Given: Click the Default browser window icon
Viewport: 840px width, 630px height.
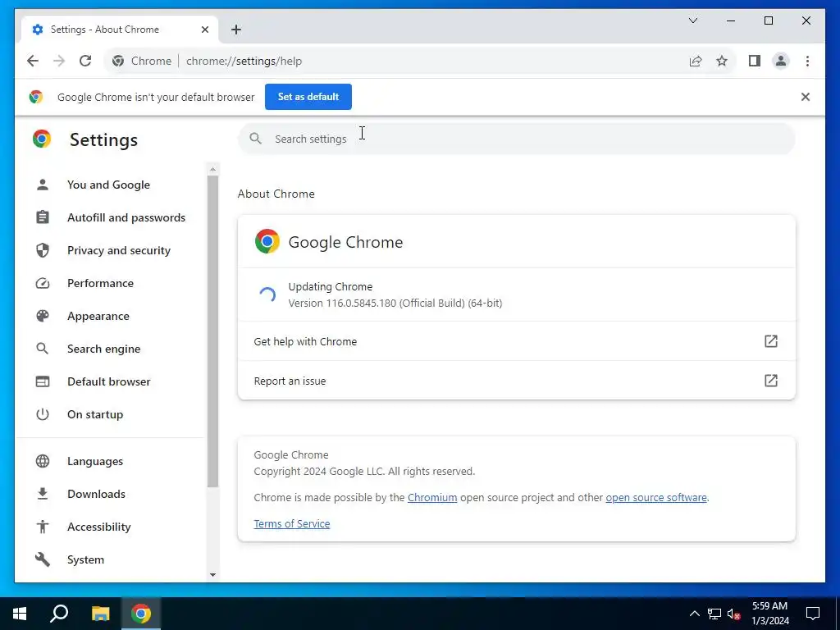Looking at the screenshot, I should coord(43,381).
